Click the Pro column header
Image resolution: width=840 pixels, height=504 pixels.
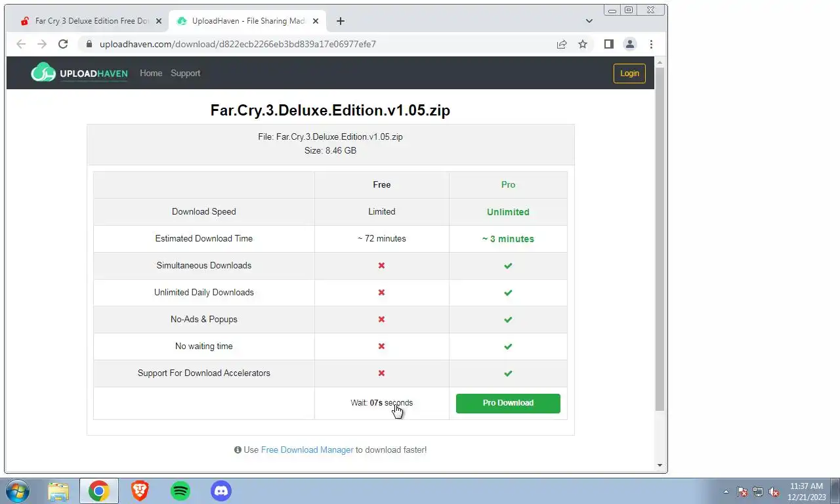pos(508,184)
